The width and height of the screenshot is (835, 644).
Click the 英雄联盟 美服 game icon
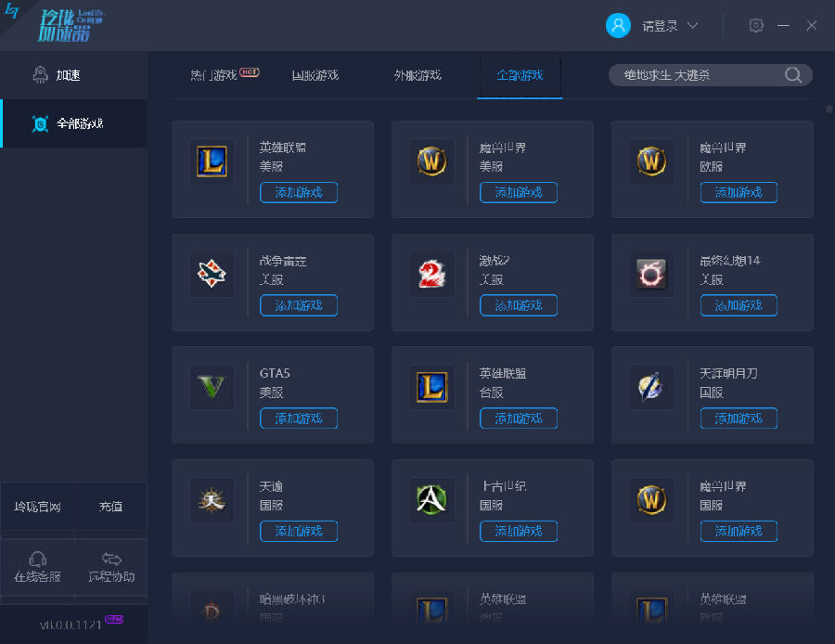(x=212, y=161)
